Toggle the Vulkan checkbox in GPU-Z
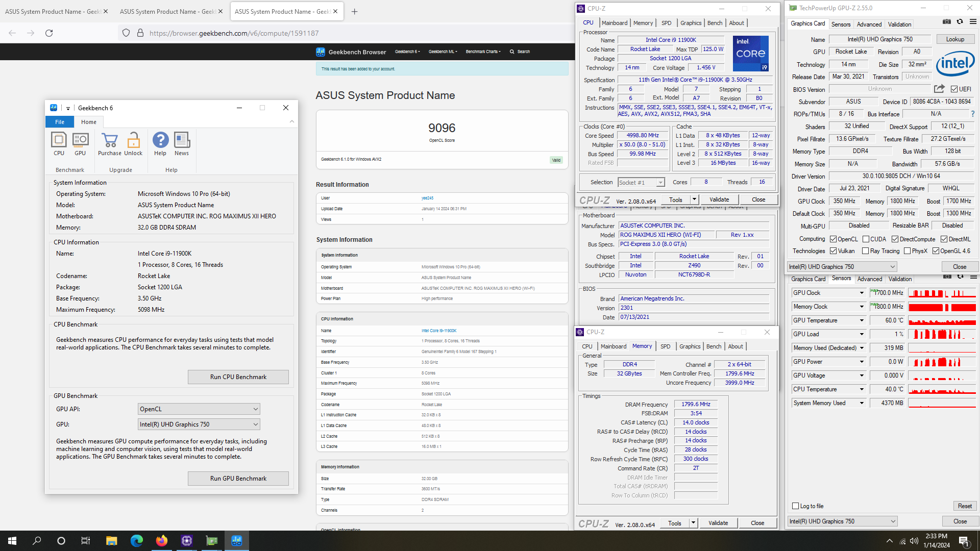The height and width of the screenshot is (551, 980). 833,251
